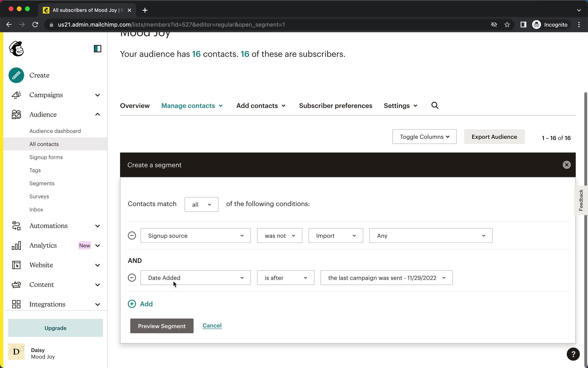Open the Any value dropdown

(431, 236)
